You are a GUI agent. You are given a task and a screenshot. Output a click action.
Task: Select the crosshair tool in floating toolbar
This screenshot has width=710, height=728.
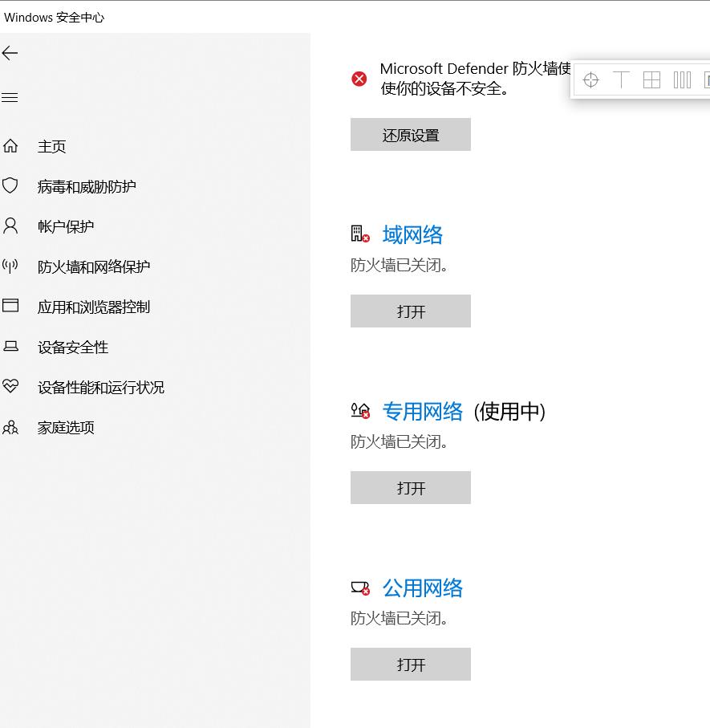click(x=590, y=79)
